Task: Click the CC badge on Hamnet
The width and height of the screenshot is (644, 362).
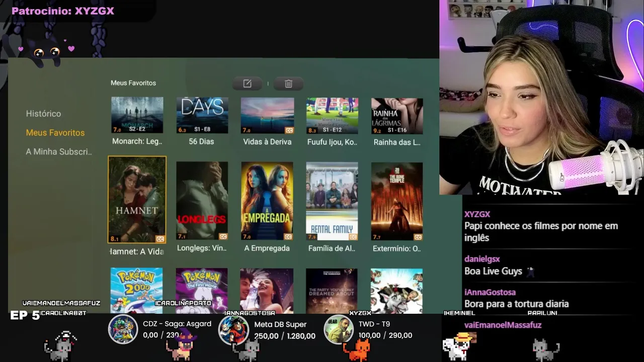Action: pyautogui.click(x=160, y=239)
